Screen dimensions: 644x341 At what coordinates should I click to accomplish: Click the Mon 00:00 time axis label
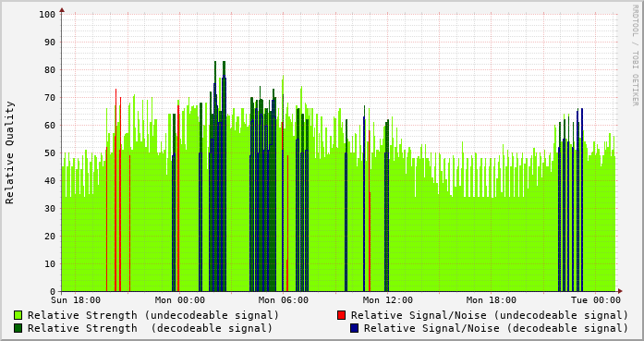[x=179, y=300]
